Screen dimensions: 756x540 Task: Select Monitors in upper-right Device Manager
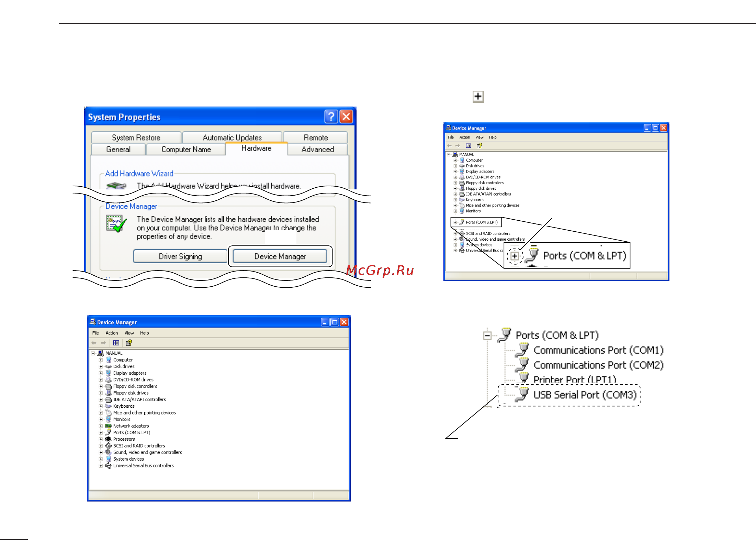pyautogui.click(x=473, y=211)
